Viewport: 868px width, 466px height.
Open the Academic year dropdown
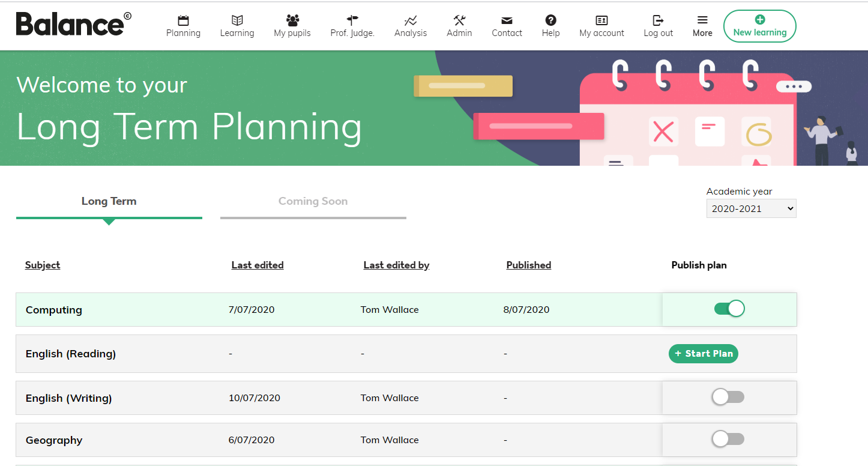[752, 208]
